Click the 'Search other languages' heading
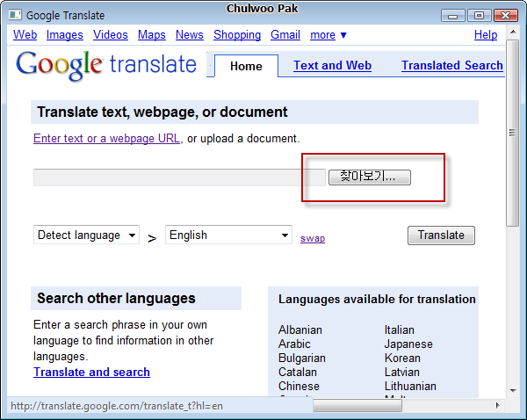527x420 pixels. tap(116, 298)
